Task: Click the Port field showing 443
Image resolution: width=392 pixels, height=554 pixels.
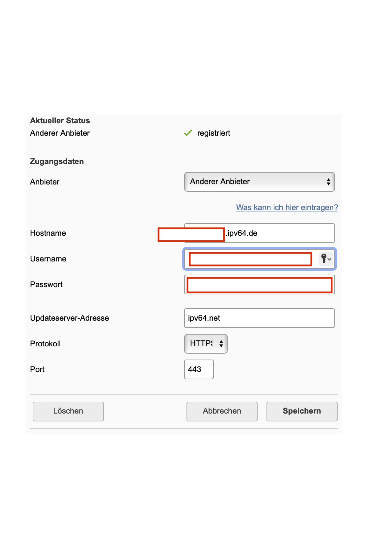Action: click(199, 369)
